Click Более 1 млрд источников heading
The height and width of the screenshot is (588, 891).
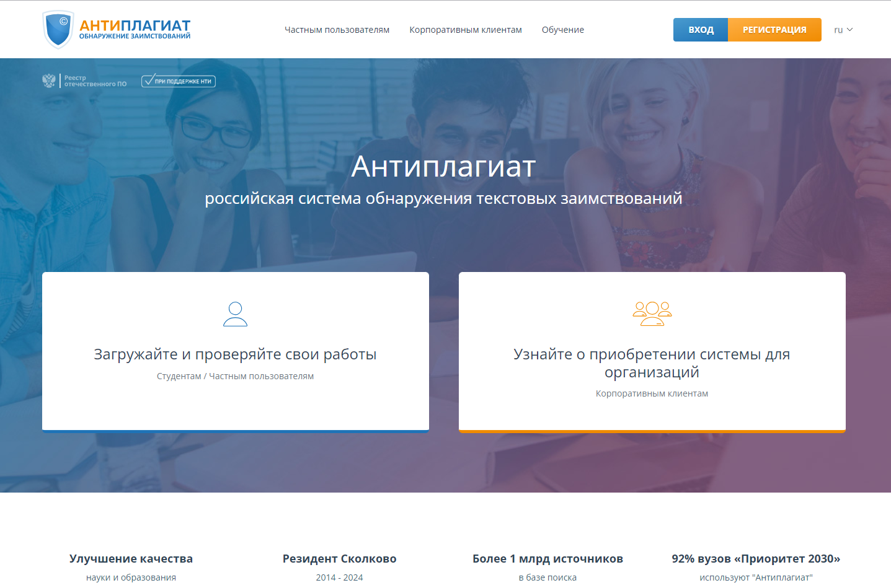click(548, 559)
